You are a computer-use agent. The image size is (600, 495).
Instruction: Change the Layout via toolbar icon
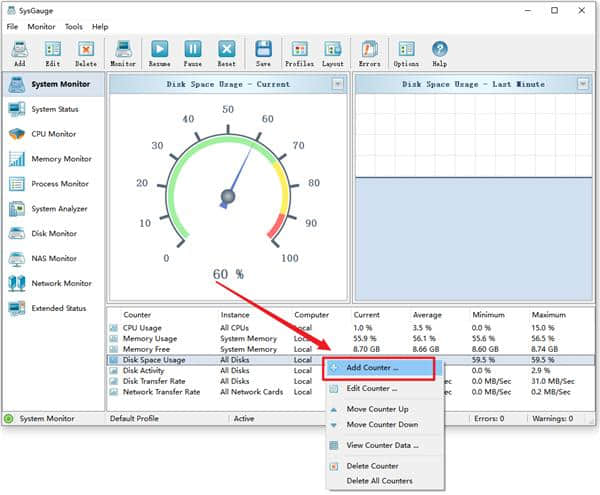(x=333, y=52)
